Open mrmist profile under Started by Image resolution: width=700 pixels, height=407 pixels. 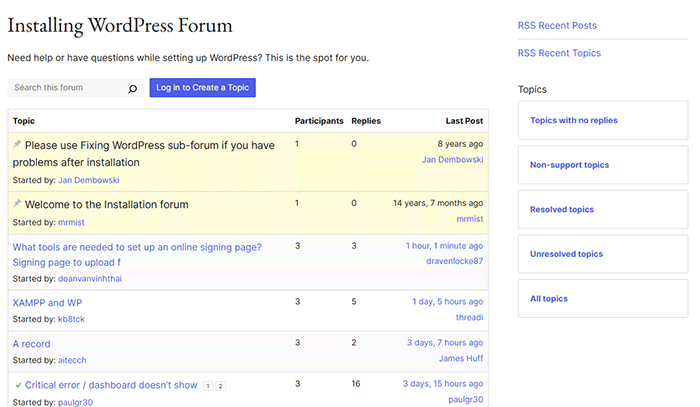pyautogui.click(x=71, y=222)
